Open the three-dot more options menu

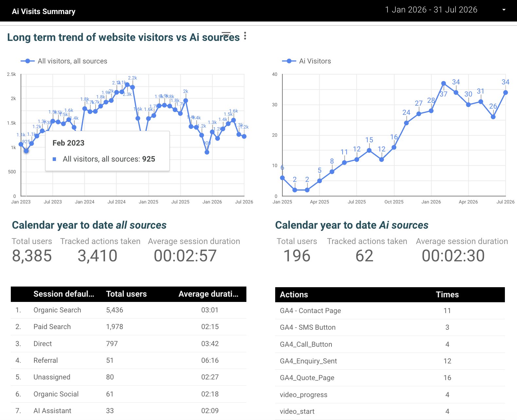tap(245, 36)
